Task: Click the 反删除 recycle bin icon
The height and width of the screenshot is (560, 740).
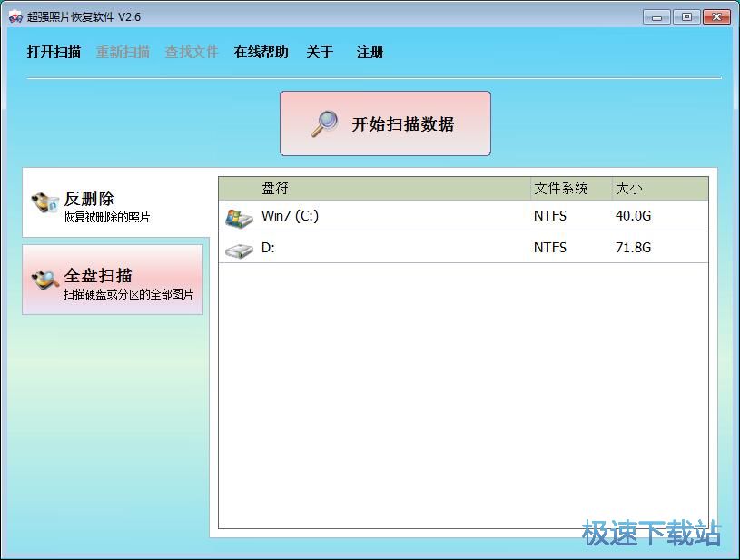Action: tap(44, 202)
